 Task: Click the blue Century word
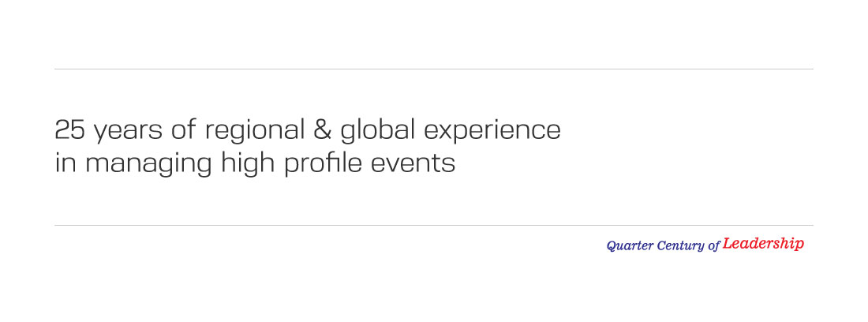[680, 246]
